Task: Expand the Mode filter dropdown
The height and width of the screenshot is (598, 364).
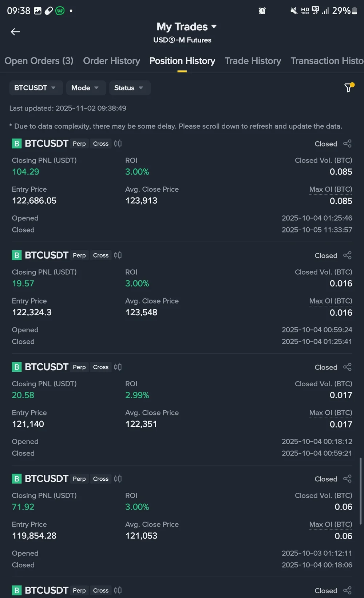Action: click(x=86, y=88)
